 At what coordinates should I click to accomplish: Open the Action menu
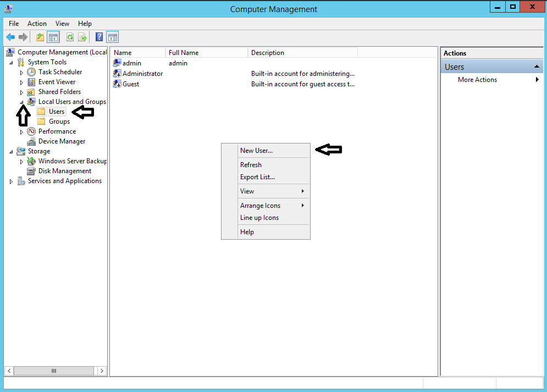pos(37,24)
